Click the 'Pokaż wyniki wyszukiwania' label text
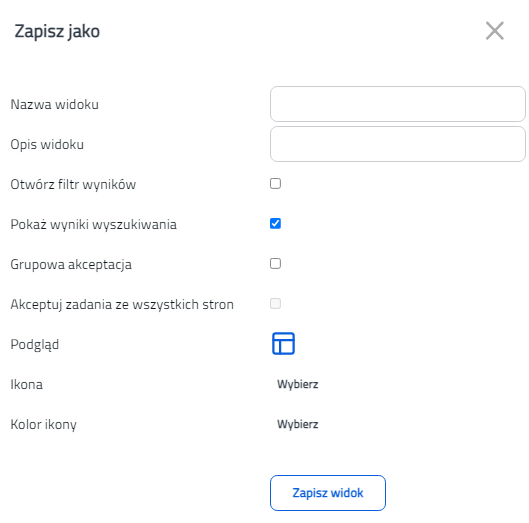The height and width of the screenshot is (523, 529). coord(93,224)
